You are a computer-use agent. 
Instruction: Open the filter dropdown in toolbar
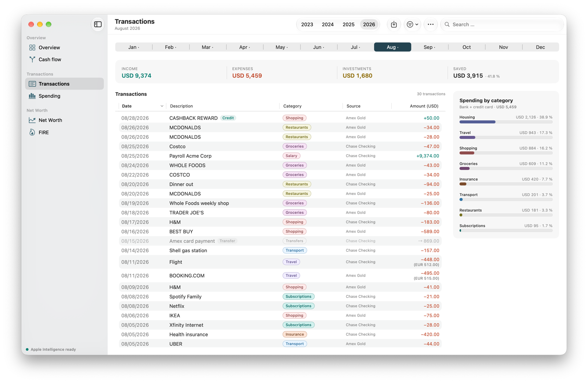(x=412, y=24)
